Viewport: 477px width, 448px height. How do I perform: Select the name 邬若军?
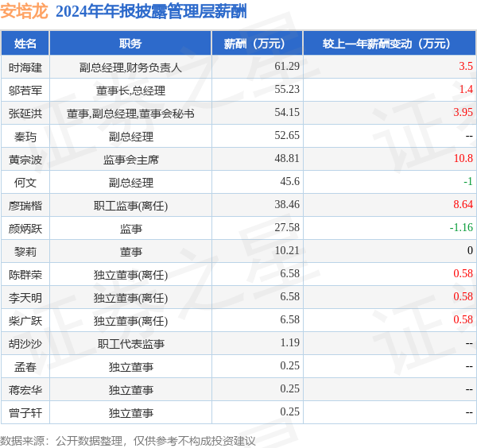pos(25,91)
